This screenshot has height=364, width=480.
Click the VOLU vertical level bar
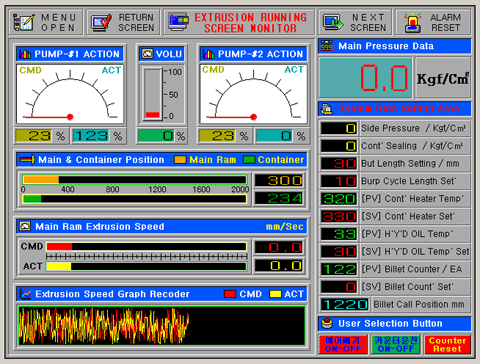pos(153,94)
